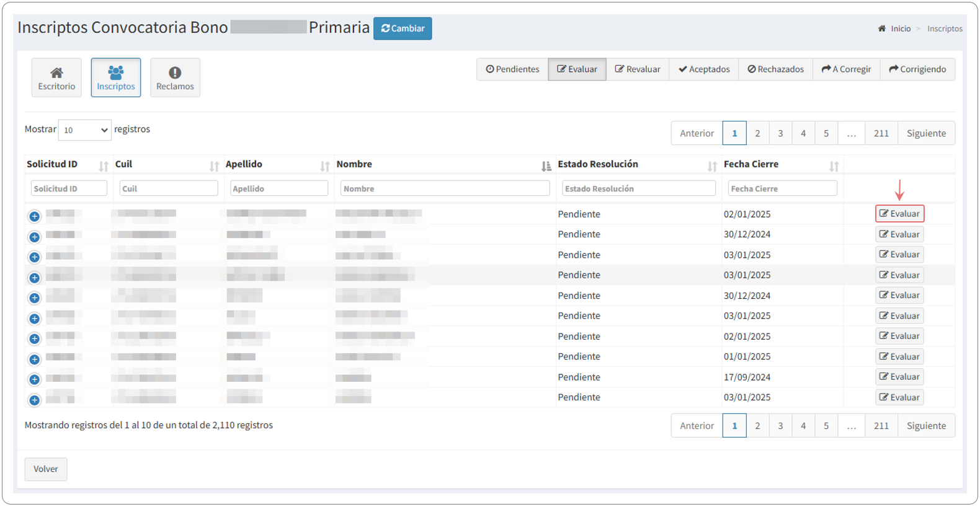Open the Mostrar registros dropdown
The width and height of the screenshot is (980, 507).
84,130
